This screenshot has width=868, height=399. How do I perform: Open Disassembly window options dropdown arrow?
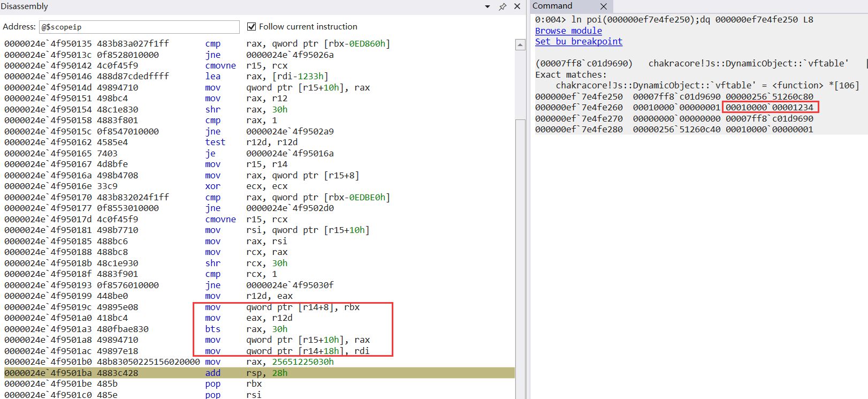pyautogui.click(x=488, y=6)
